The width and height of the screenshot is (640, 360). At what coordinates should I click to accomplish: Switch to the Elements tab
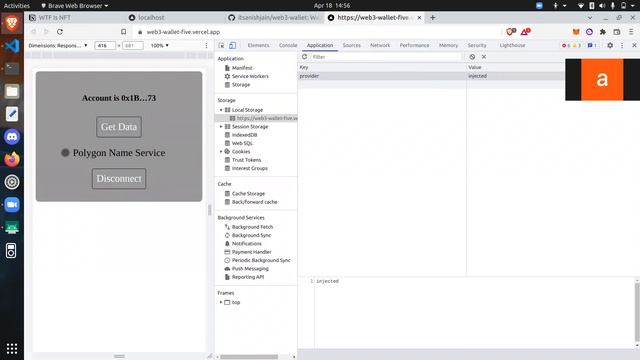point(258,45)
